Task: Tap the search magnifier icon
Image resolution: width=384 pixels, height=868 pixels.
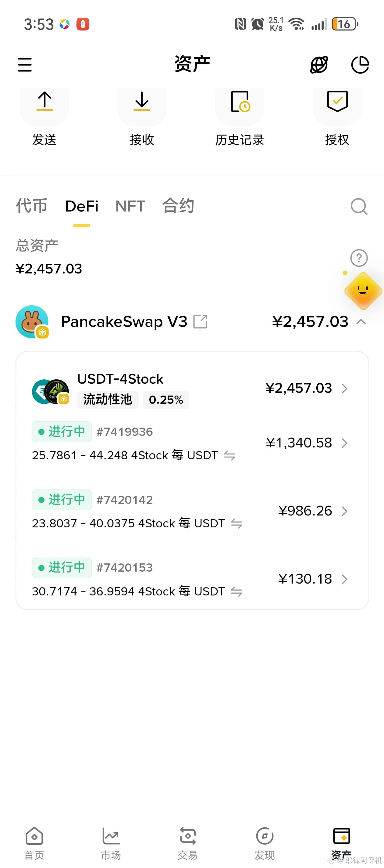Action: coord(359,206)
